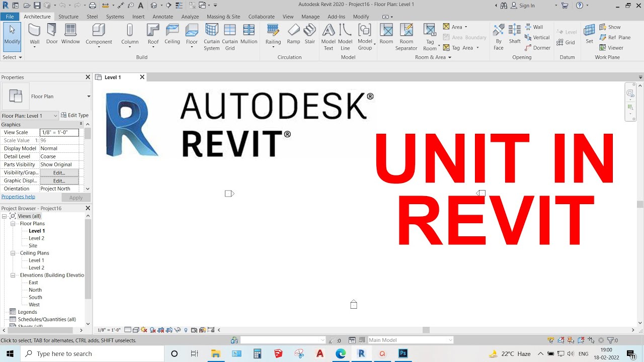
Task: Switch to the Annotate ribbon tab
Action: pos(163,17)
